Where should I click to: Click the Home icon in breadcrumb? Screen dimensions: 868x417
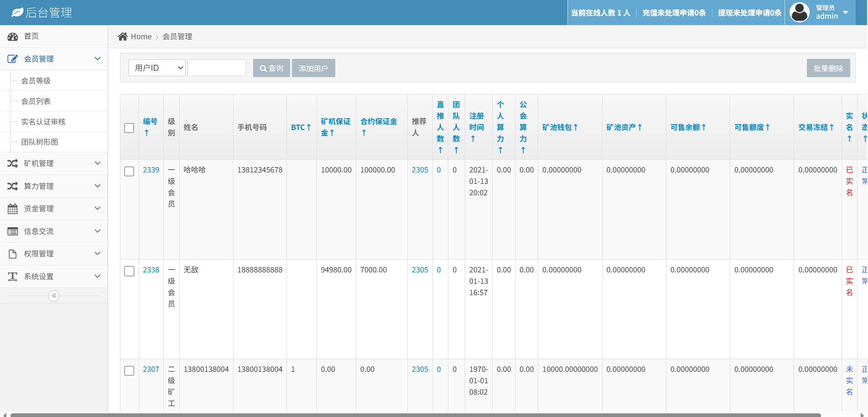(122, 36)
